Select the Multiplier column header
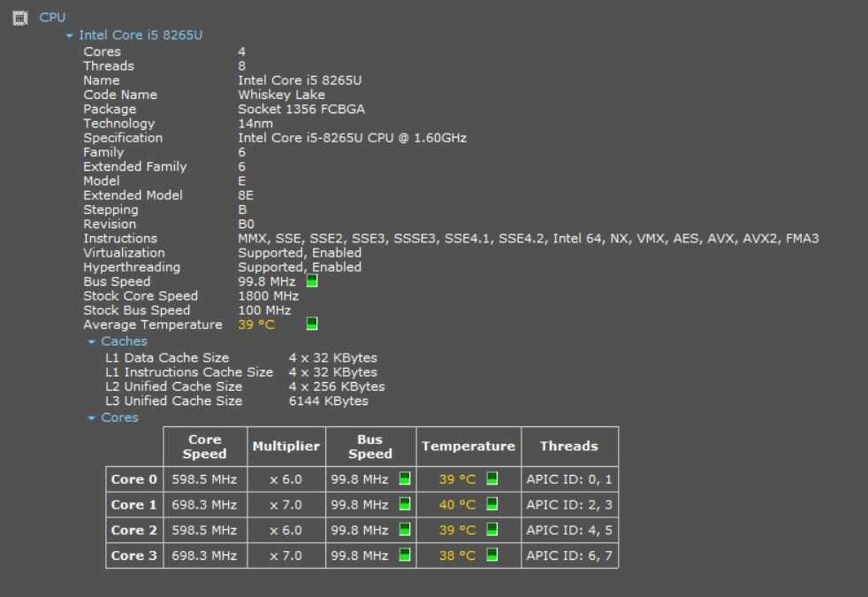 tap(286, 447)
